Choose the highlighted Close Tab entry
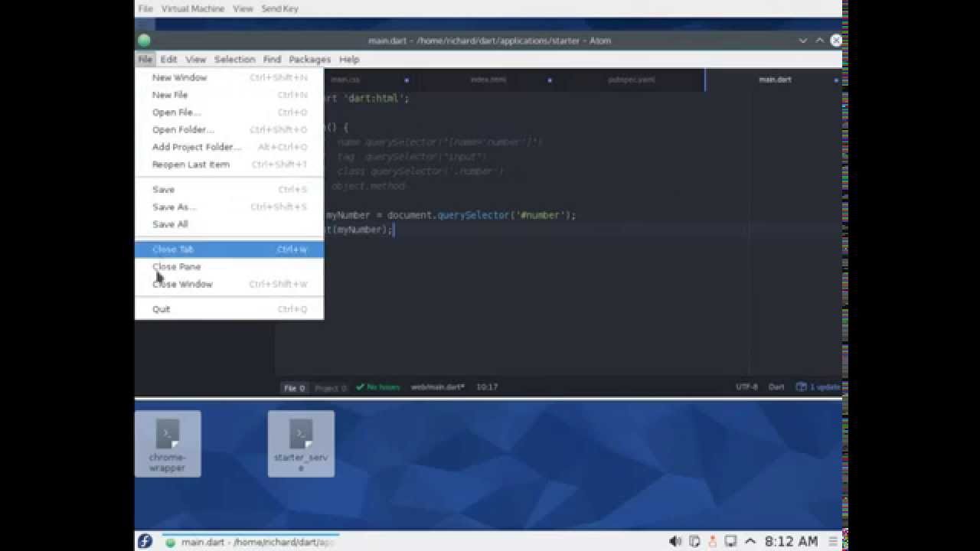Image resolution: width=980 pixels, height=551 pixels. tap(229, 249)
